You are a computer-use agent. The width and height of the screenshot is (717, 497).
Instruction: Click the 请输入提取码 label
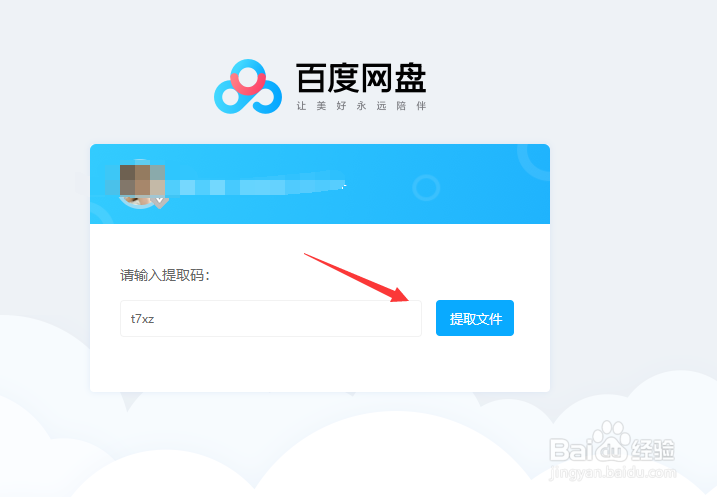coord(165,275)
